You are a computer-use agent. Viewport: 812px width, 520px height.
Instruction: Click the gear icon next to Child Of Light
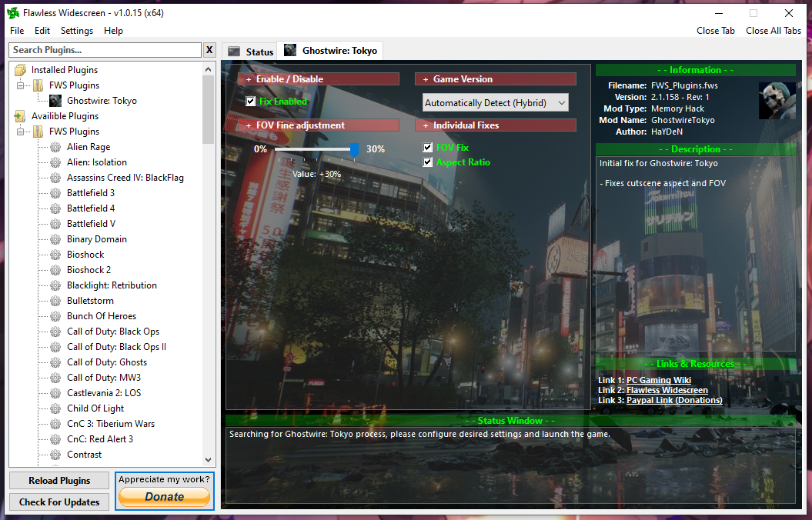[x=55, y=408]
